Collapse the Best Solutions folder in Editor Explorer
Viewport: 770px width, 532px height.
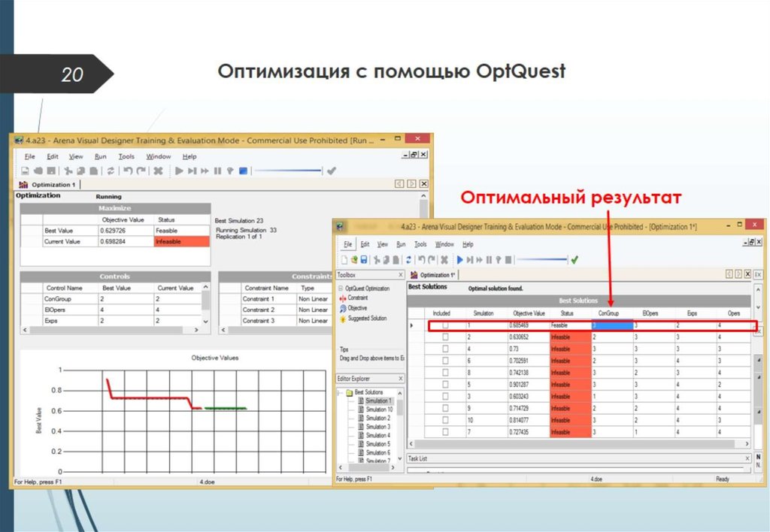[x=338, y=391]
